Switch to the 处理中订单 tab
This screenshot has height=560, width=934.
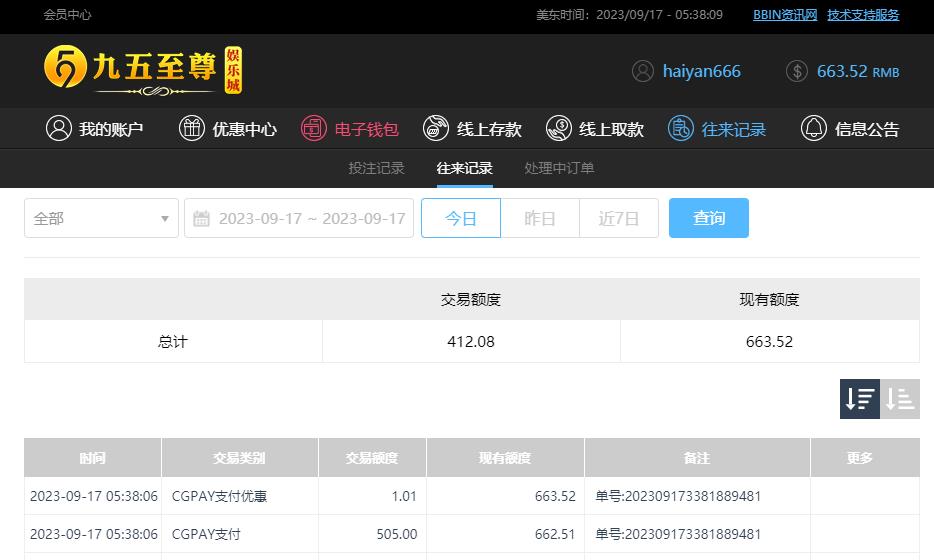click(x=559, y=168)
